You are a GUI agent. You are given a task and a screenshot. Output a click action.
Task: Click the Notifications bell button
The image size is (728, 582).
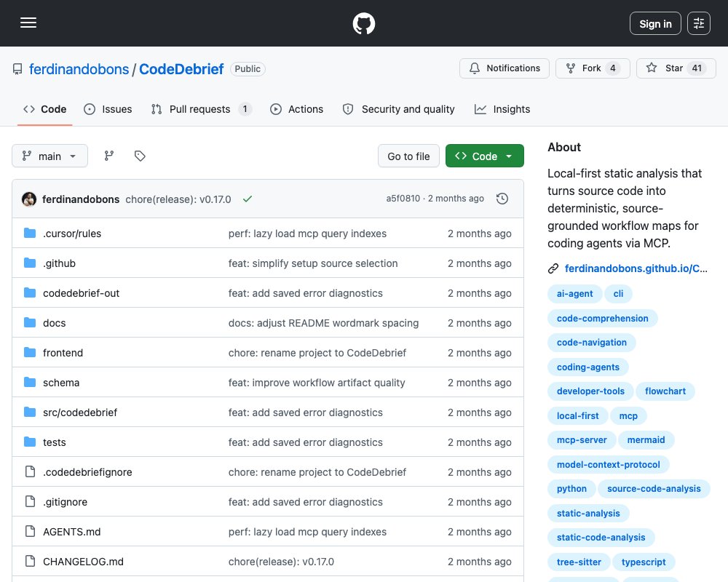pos(505,68)
